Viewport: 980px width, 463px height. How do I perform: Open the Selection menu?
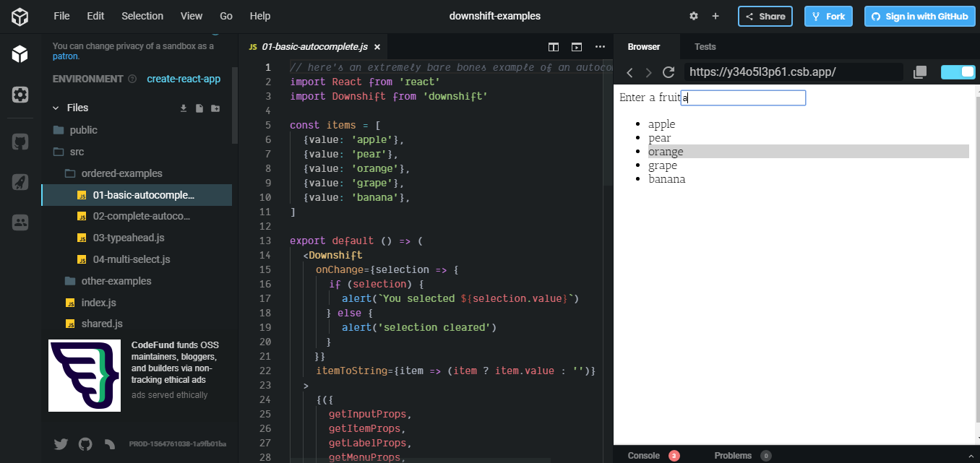[x=142, y=16]
